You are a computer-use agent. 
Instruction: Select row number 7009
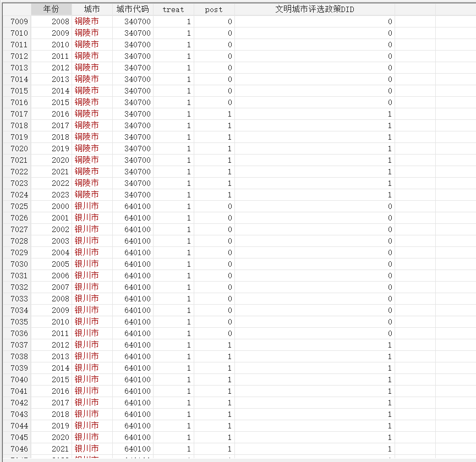point(17,21)
